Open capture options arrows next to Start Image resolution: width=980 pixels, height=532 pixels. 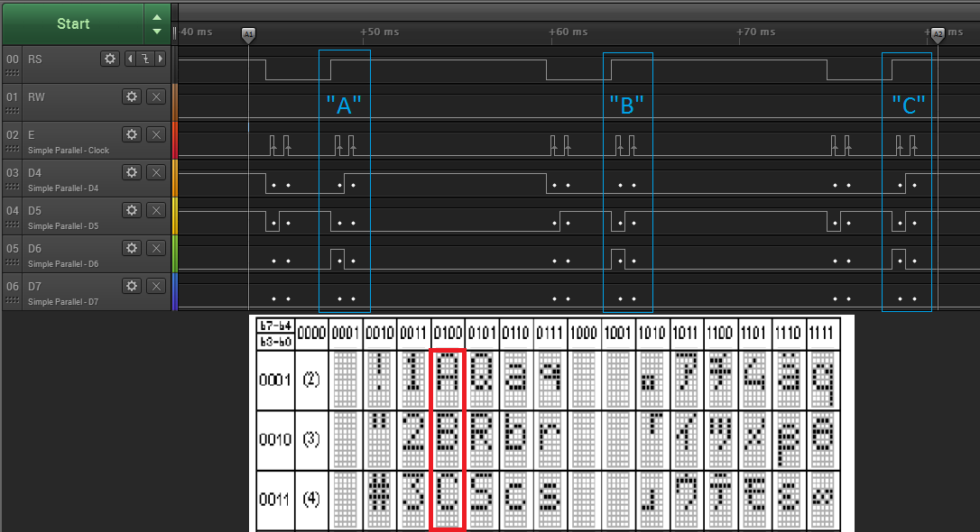click(x=157, y=23)
